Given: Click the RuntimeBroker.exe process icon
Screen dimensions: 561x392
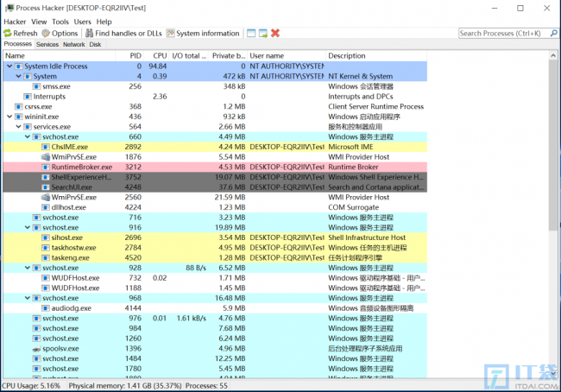Looking at the screenshot, I should click(x=46, y=168).
